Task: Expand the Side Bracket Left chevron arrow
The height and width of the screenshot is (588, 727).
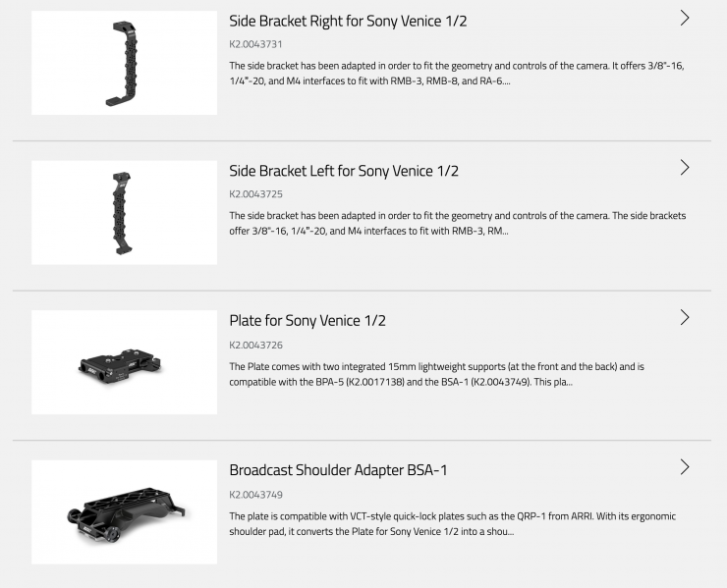Action: pos(685,168)
